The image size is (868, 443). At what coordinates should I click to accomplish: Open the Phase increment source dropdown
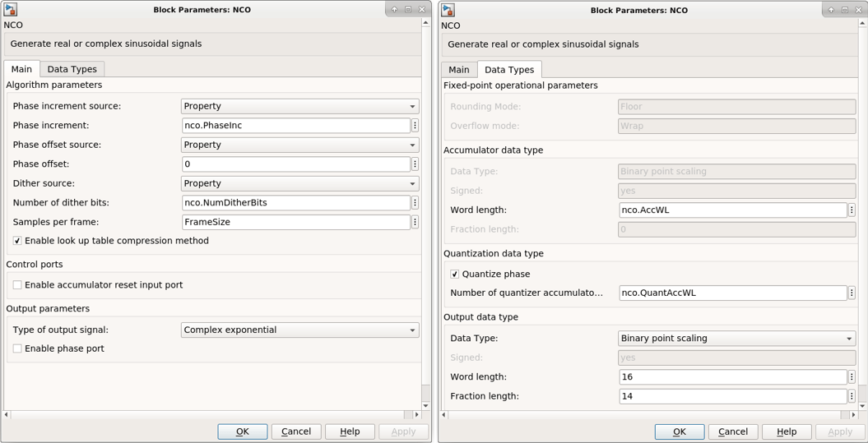pos(299,106)
